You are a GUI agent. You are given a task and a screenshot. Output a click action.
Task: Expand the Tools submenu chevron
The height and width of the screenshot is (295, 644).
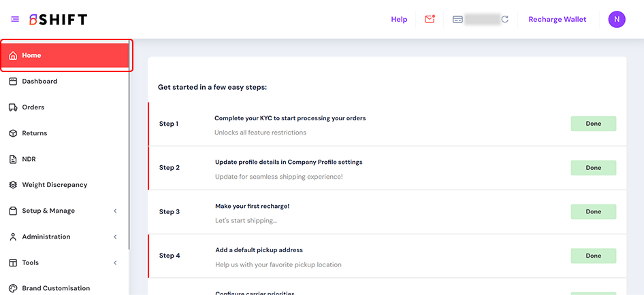[114, 262]
